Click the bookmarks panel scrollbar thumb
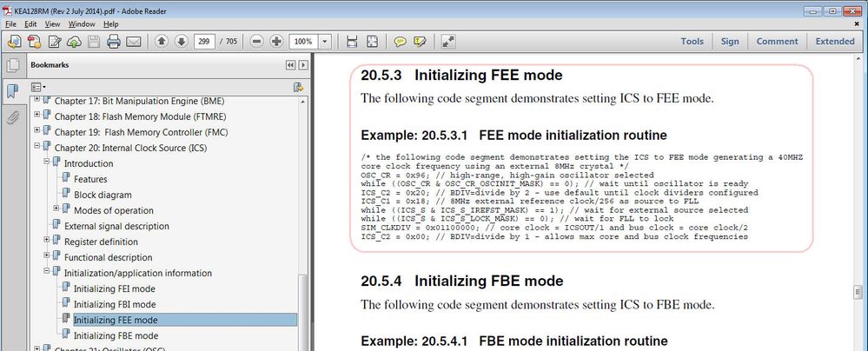The height and width of the screenshot is (351, 868). tap(303, 311)
